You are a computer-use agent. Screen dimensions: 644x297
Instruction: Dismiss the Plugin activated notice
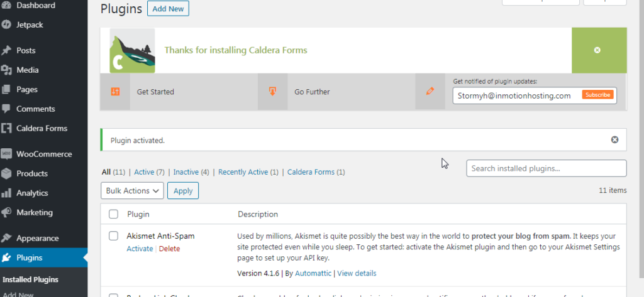coord(614,139)
